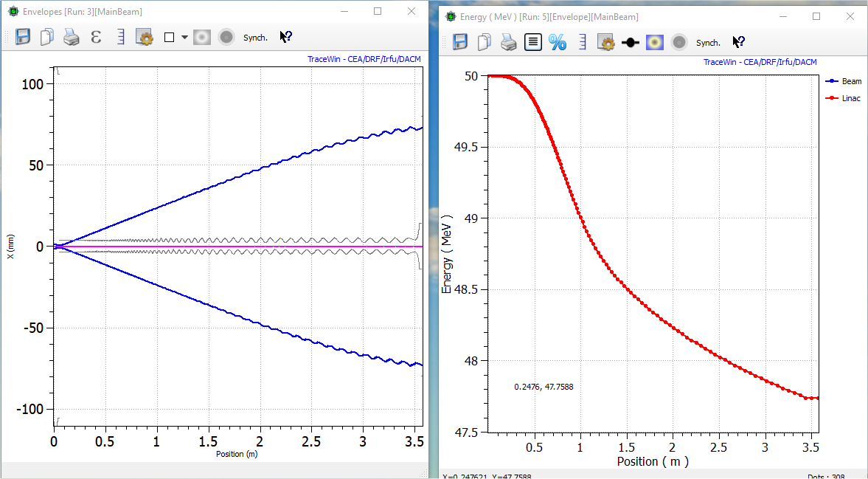Save the Energy plot

pyautogui.click(x=460, y=43)
